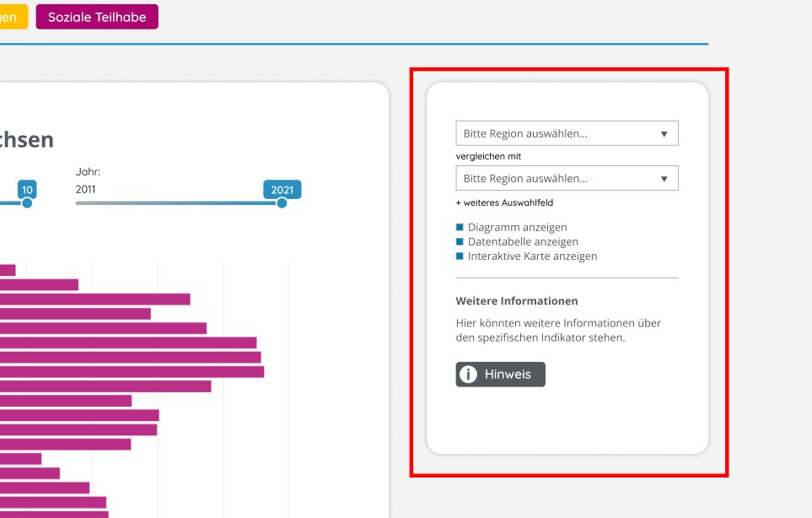Screen dimensions: 812x518
Task: Select the Soziale Teilhabe tab
Action: click(97, 17)
